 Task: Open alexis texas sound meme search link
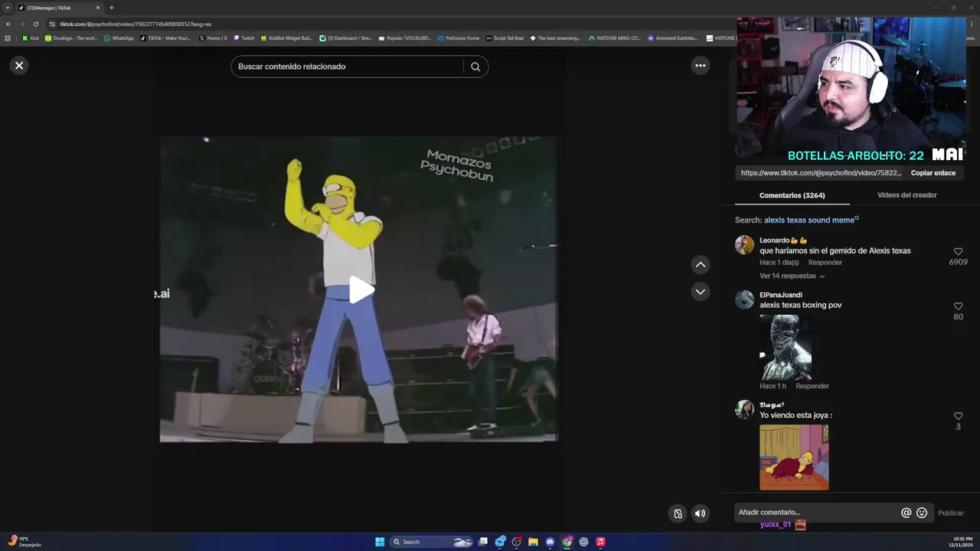(x=812, y=220)
